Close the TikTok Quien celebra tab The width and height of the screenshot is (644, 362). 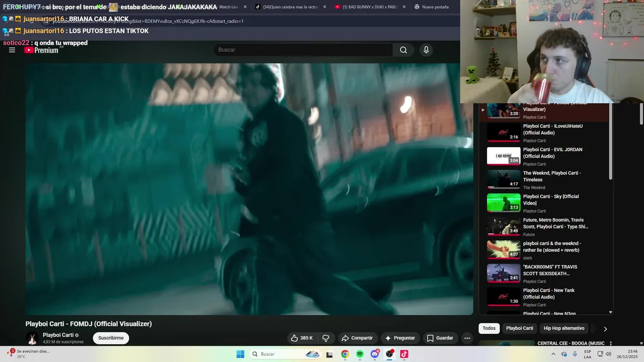coord(325,7)
